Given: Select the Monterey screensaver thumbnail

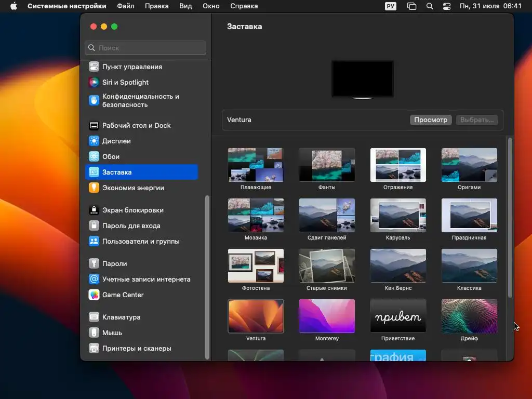Looking at the screenshot, I should tap(327, 316).
